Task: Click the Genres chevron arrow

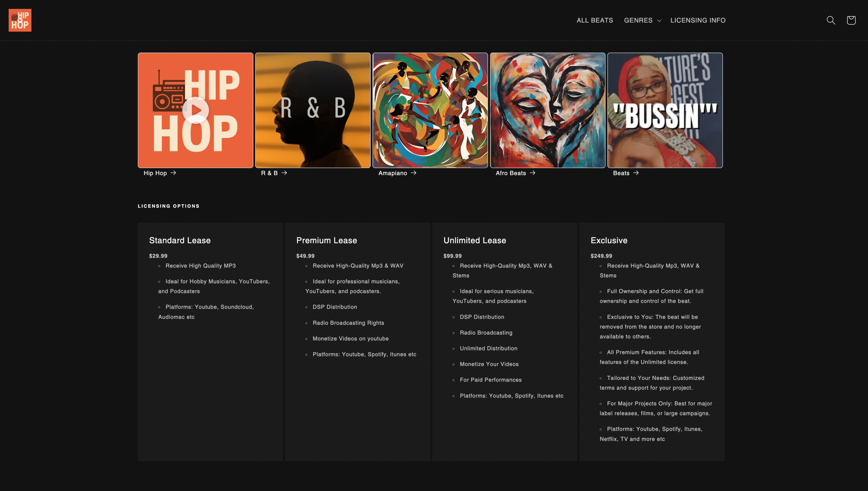Action: click(659, 21)
